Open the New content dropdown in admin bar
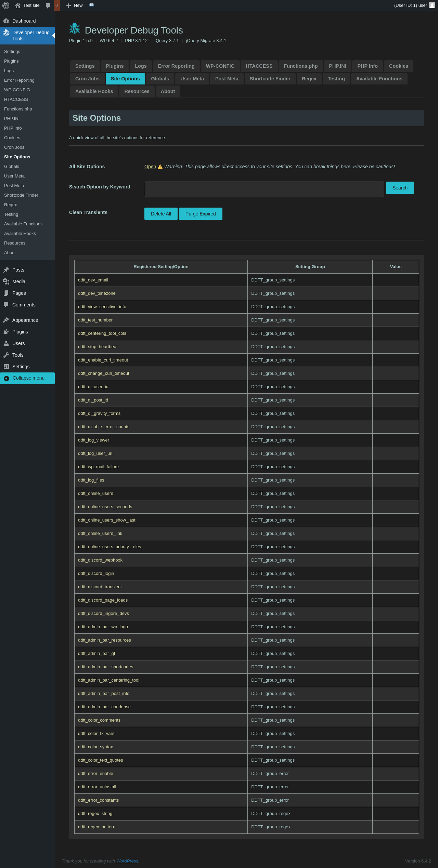The height and width of the screenshot is (868, 438). tap(74, 5)
